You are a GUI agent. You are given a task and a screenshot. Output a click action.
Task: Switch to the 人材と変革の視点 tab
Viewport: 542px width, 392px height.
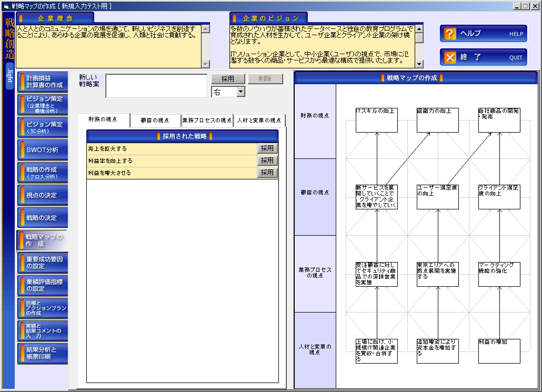click(259, 120)
